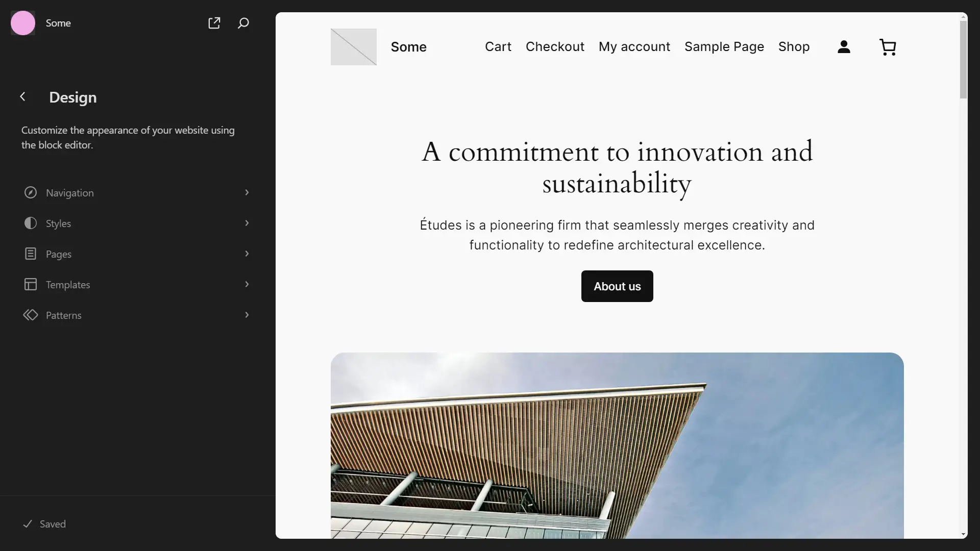Click the About us button
Screen dimensions: 980x551
point(617,286)
